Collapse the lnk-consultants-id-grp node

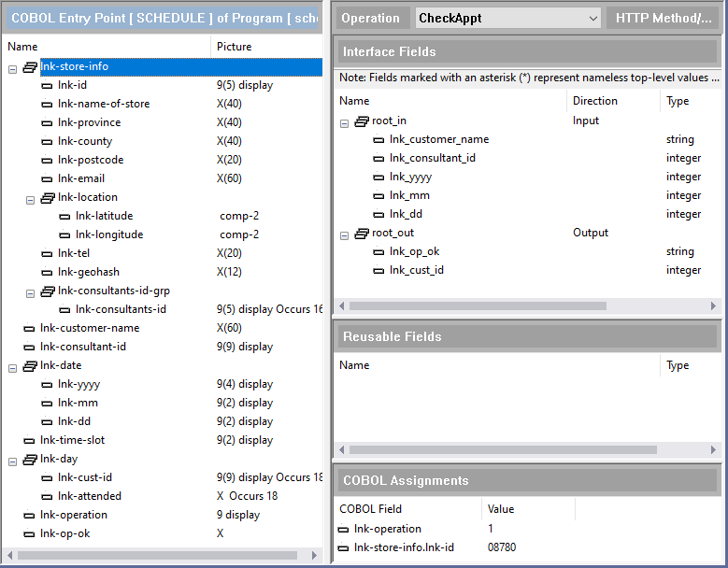point(30,291)
